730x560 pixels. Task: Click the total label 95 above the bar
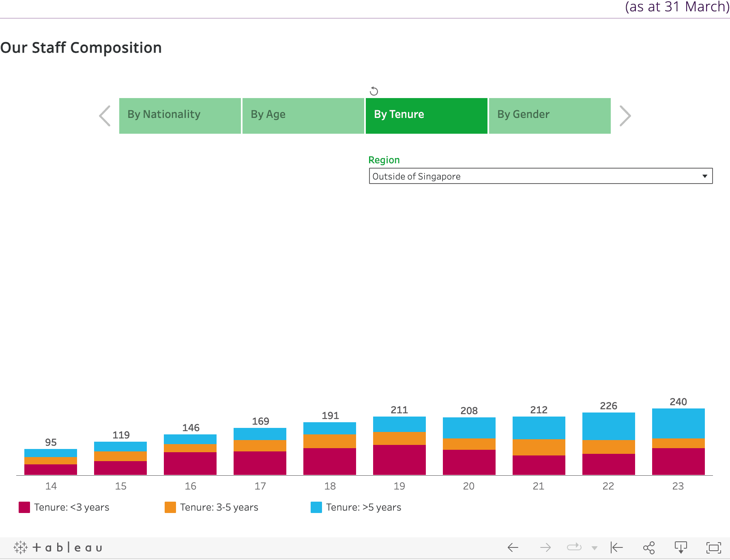[51, 442]
